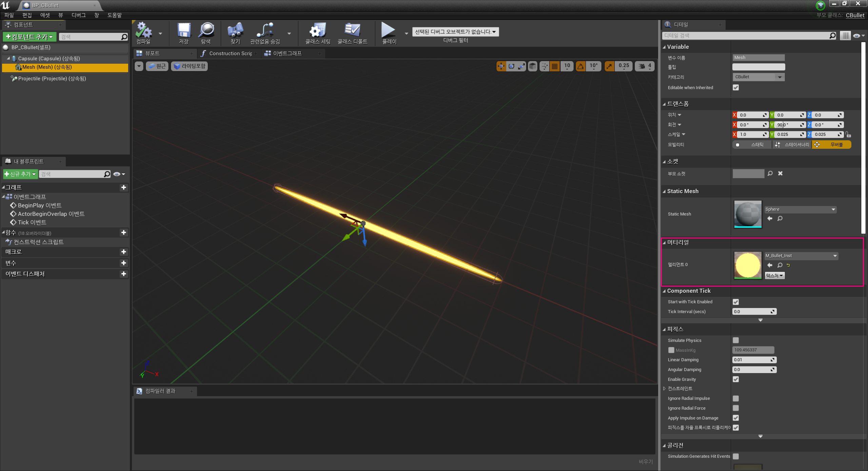Clear the parent socket with X icon
Viewport: 868px width, 471px height.
(x=780, y=173)
